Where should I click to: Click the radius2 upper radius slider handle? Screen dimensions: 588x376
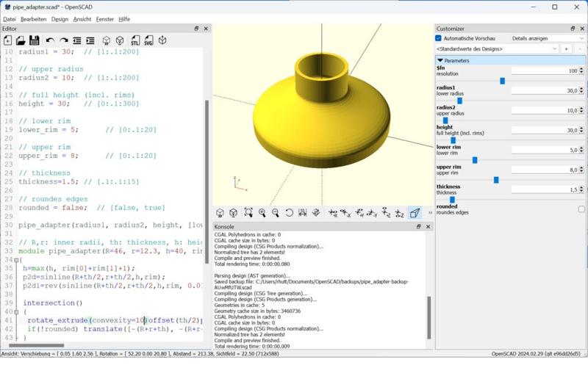tap(445, 120)
